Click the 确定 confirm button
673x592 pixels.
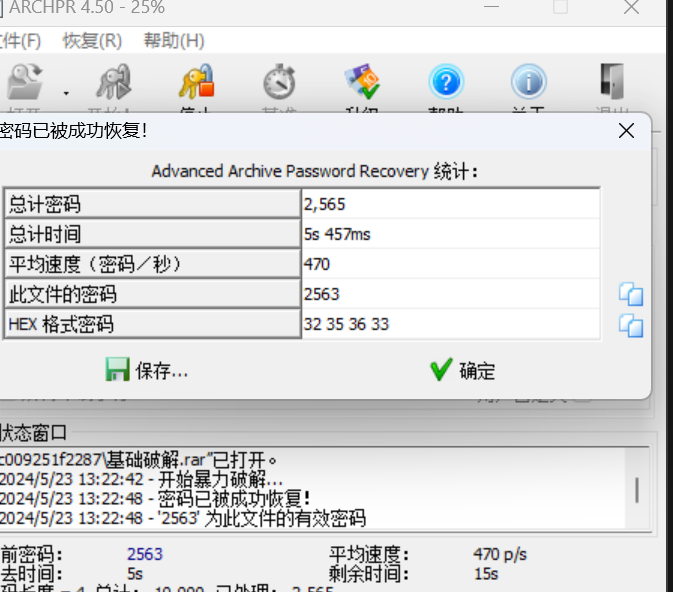click(463, 370)
